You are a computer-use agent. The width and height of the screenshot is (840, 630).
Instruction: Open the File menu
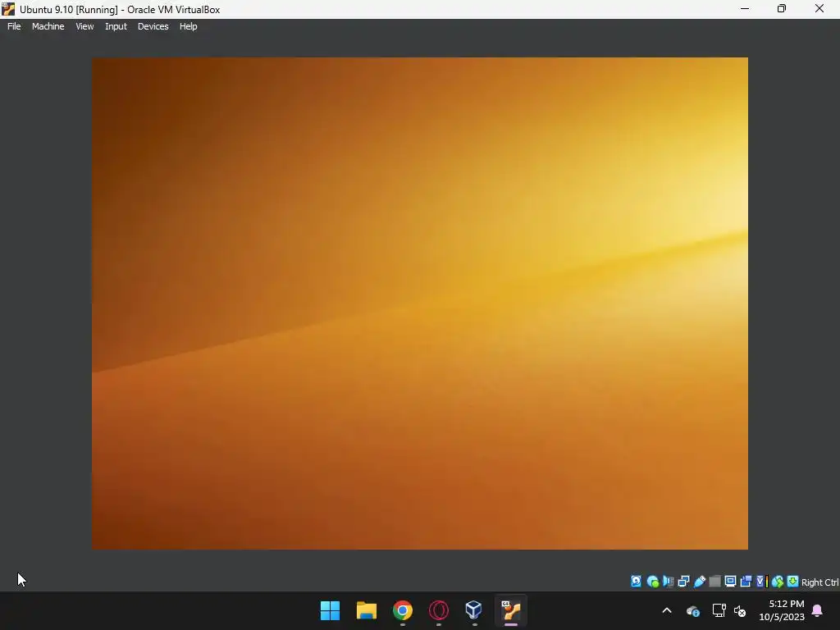pos(14,26)
